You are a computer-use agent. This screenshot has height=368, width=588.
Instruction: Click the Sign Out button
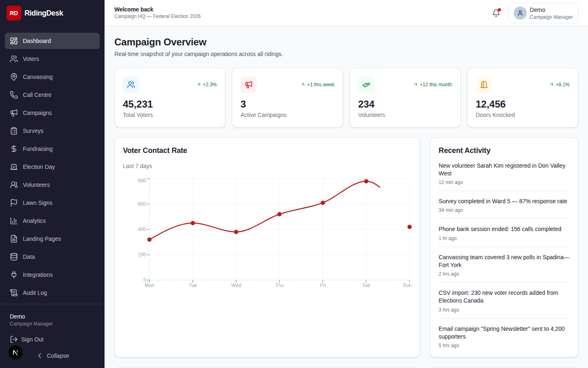[x=26, y=339]
